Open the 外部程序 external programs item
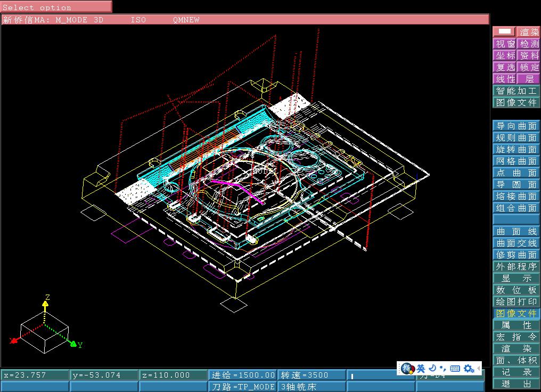This screenshot has height=392, width=541. click(516, 267)
